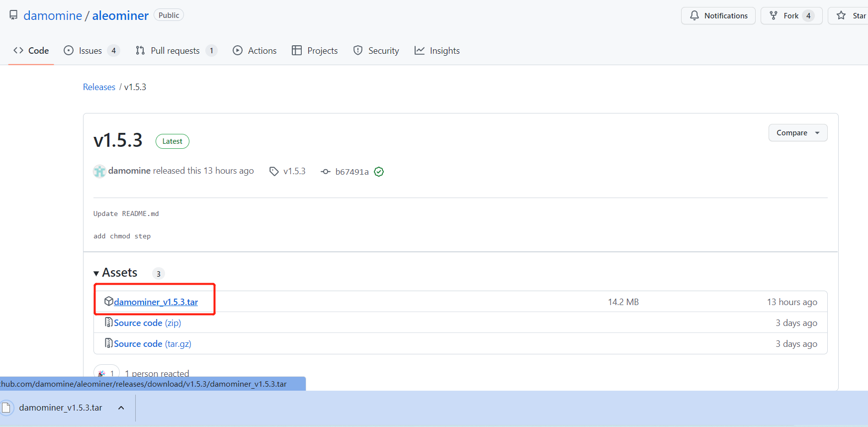Image resolution: width=868 pixels, height=427 pixels.
Task: Go back to Releases breadcrumb
Action: click(99, 87)
